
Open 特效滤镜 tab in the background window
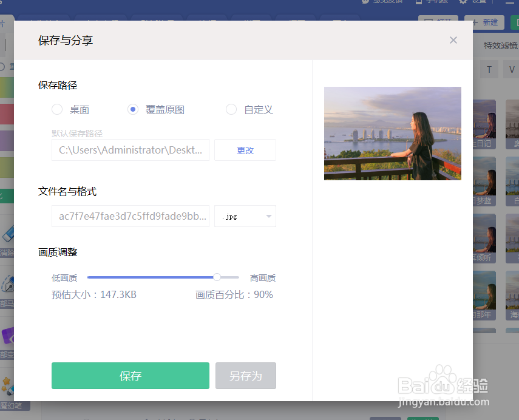(x=500, y=46)
